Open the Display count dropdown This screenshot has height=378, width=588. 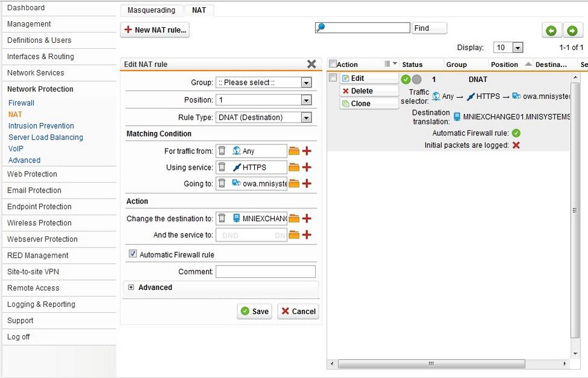tap(508, 48)
